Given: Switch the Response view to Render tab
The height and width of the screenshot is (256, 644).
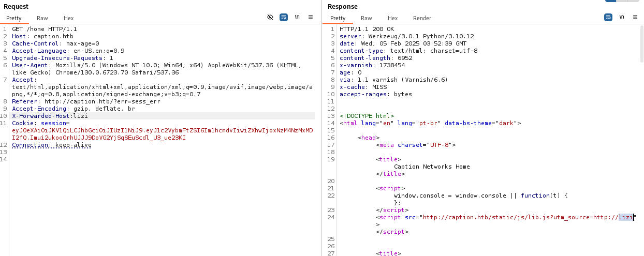Looking at the screenshot, I should point(422,18).
